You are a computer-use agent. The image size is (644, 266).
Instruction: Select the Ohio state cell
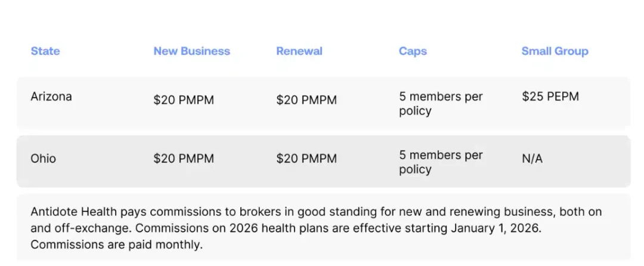(44, 159)
